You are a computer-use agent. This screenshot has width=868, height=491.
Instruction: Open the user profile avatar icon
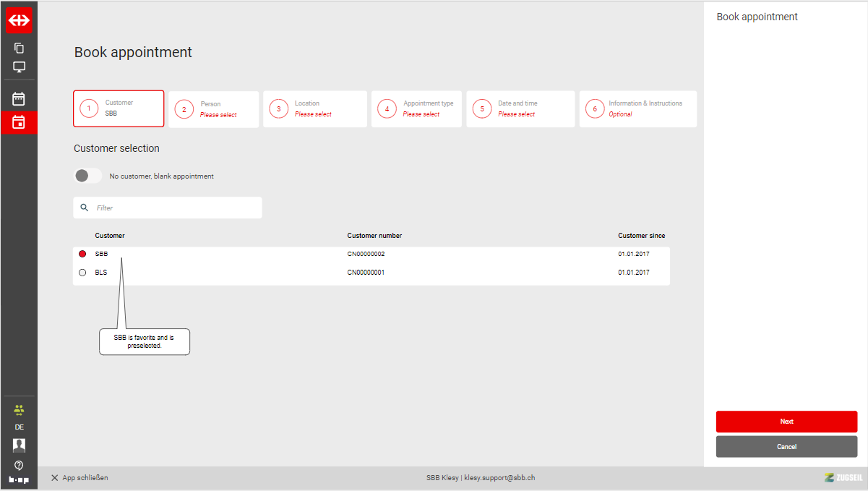pos(19,445)
